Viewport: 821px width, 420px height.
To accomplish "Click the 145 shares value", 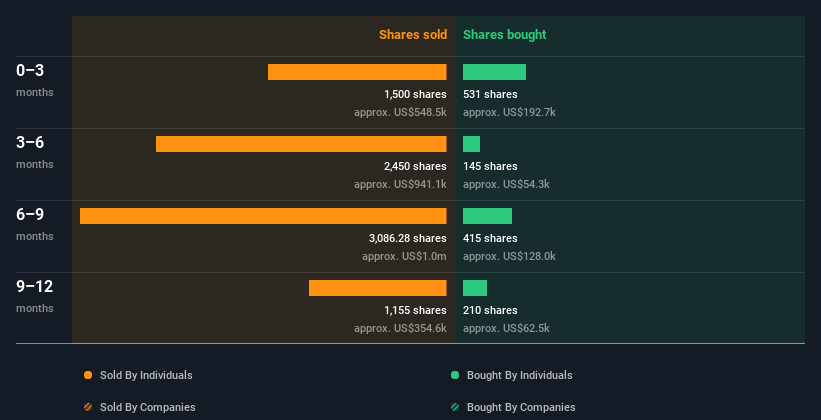I will point(490,166).
